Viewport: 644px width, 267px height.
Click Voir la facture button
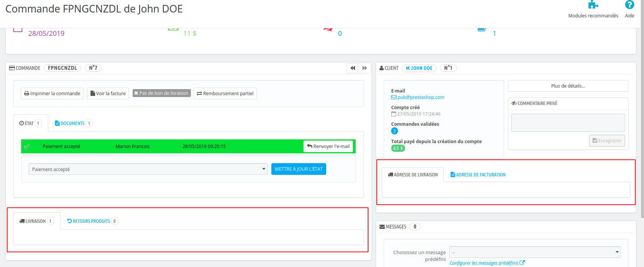coord(108,93)
